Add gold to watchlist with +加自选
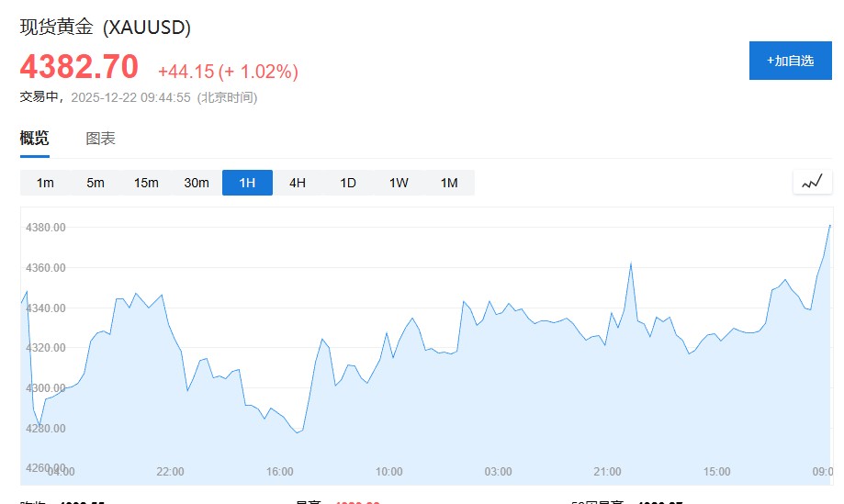 coord(791,61)
